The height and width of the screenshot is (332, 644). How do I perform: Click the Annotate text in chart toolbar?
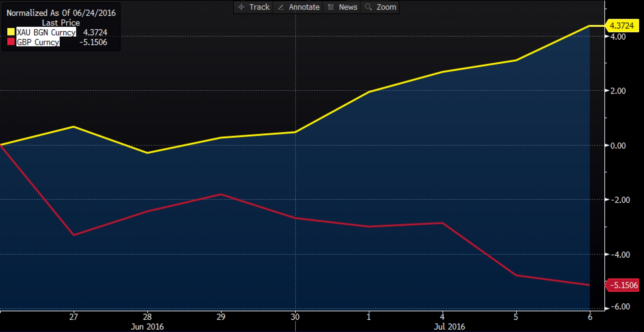(304, 7)
